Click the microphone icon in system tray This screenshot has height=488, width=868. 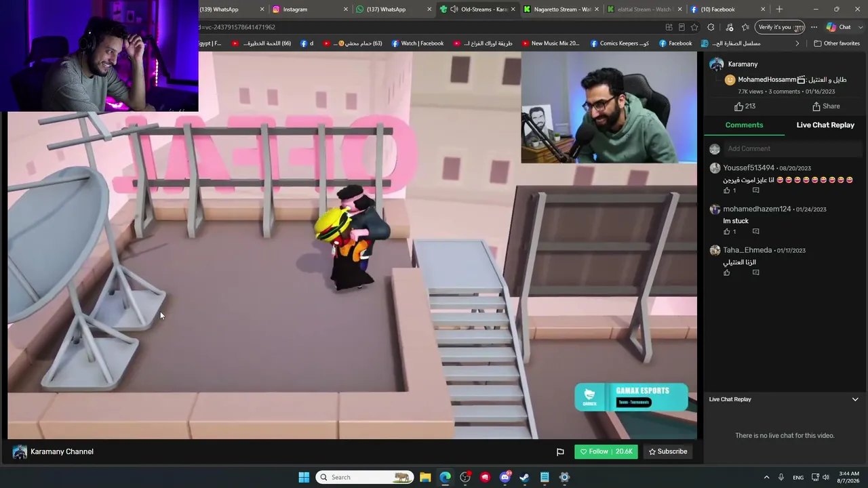[x=781, y=477]
